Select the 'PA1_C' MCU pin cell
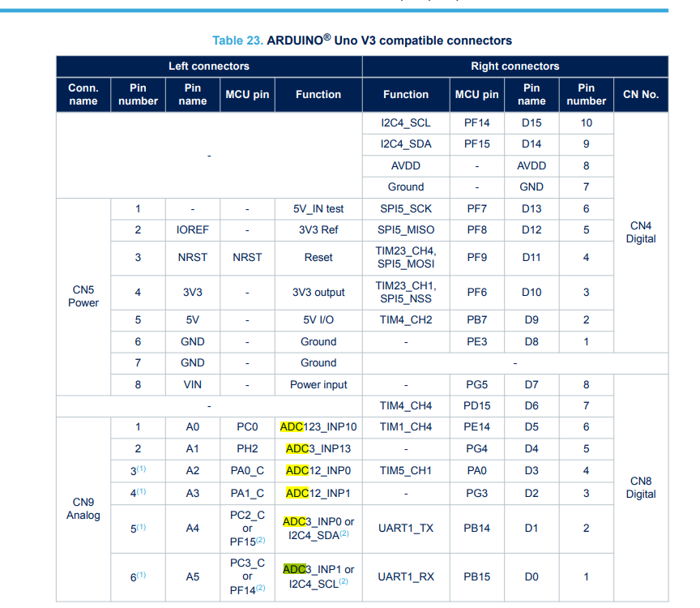The image size is (700, 608). [x=247, y=493]
